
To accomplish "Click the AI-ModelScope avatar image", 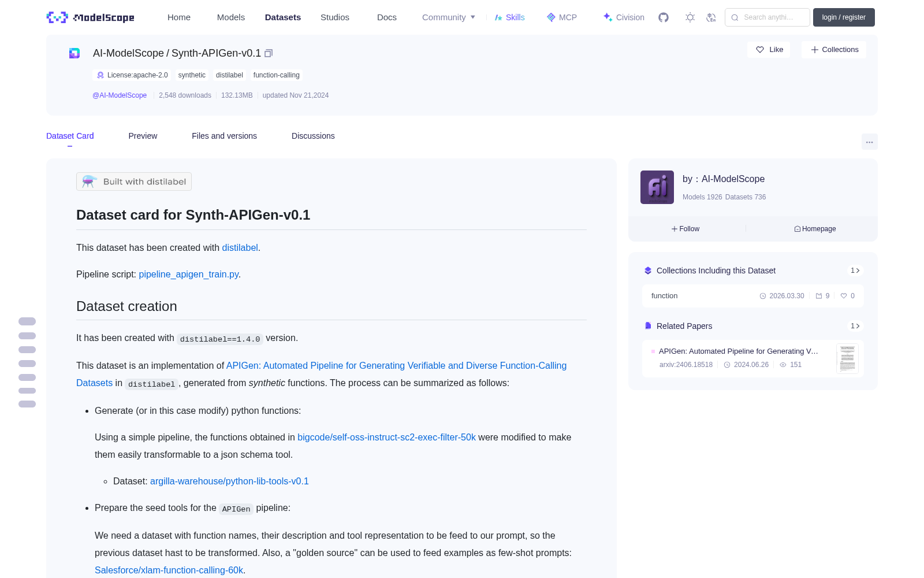I will (657, 187).
